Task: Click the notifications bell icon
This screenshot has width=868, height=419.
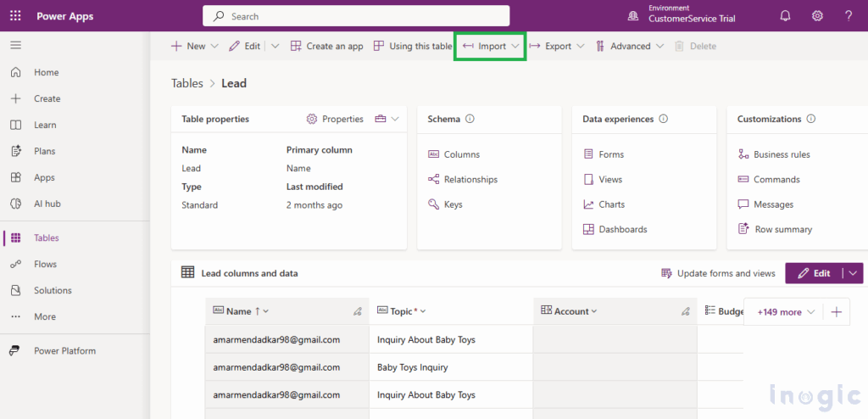Action: click(785, 16)
